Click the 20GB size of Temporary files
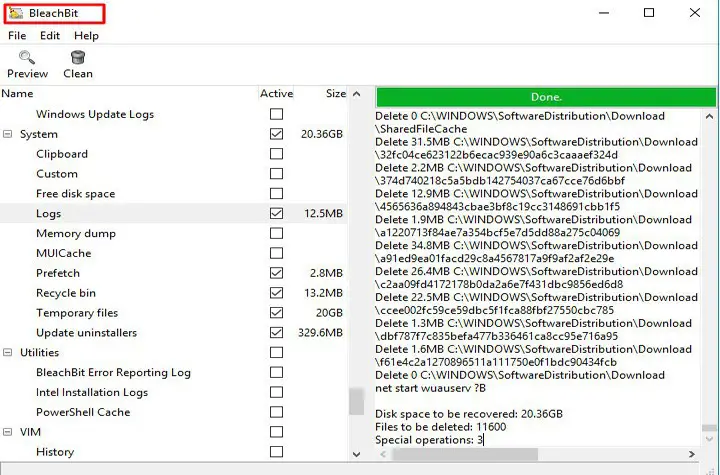 (x=329, y=313)
